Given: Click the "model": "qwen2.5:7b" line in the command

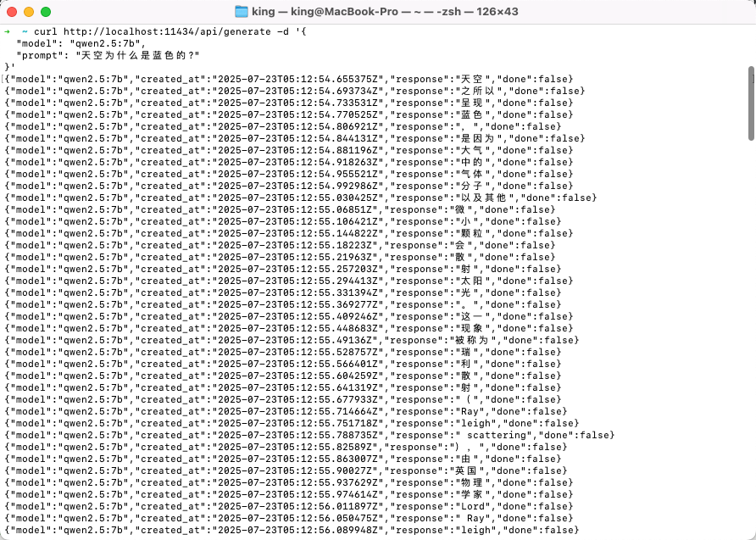Looking at the screenshot, I should [81, 43].
